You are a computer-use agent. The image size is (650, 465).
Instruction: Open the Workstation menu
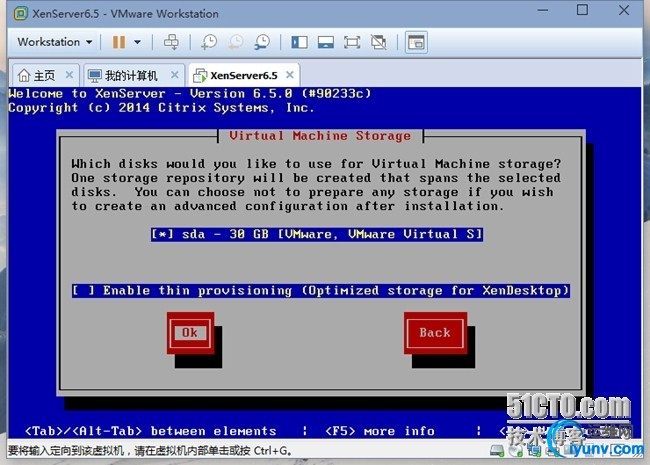click(x=54, y=42)
